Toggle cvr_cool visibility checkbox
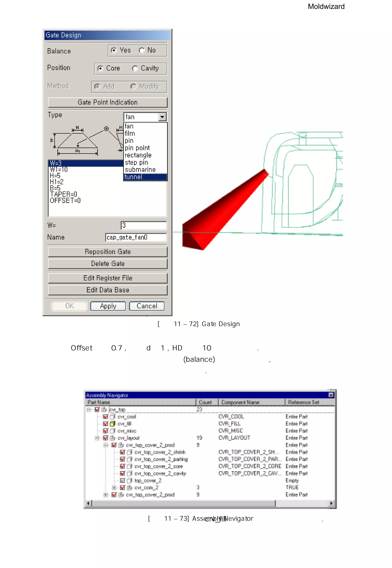 coord(106,417)
